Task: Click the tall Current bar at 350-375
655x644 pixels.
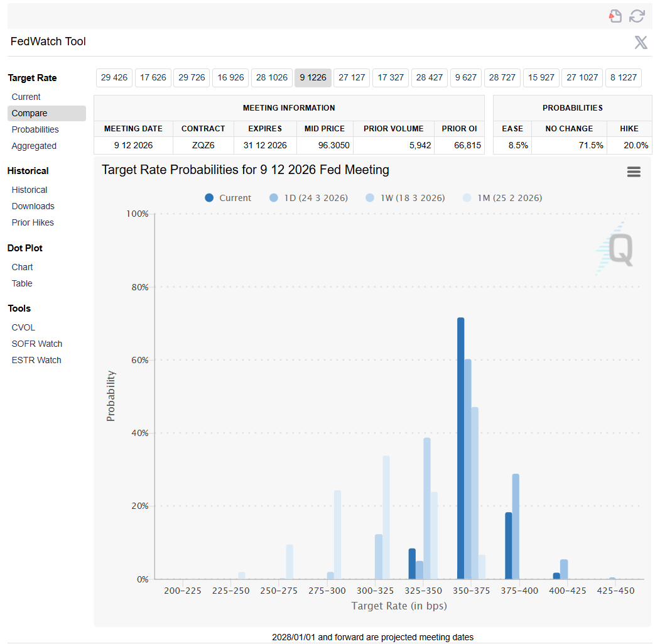Action: (460, 448)
